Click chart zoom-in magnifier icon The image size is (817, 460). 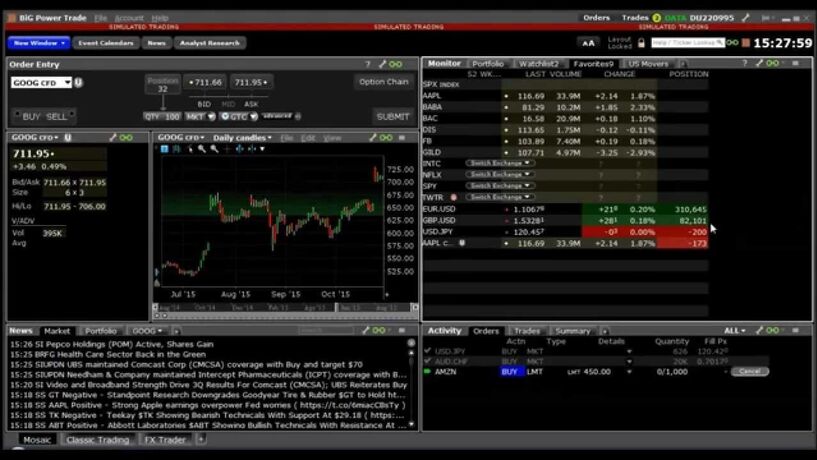pos(202,149)
